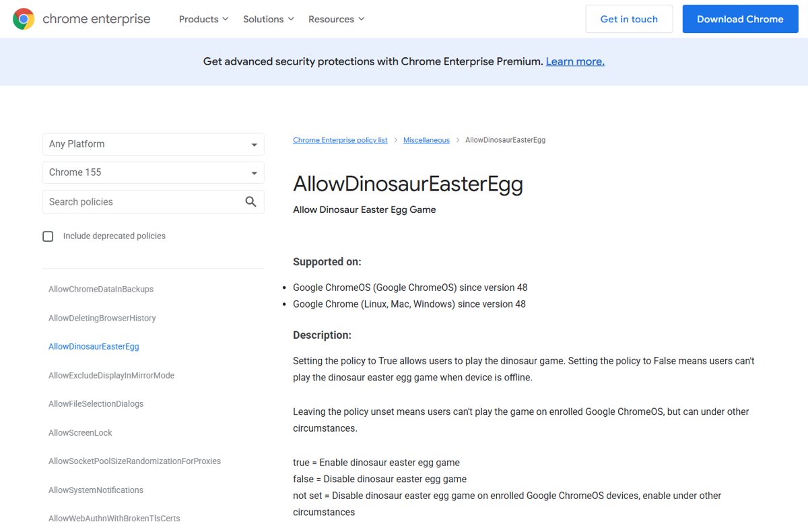The image size is (808, 532).
Task: Expand the Solutions menu
Action: [269, 19]
